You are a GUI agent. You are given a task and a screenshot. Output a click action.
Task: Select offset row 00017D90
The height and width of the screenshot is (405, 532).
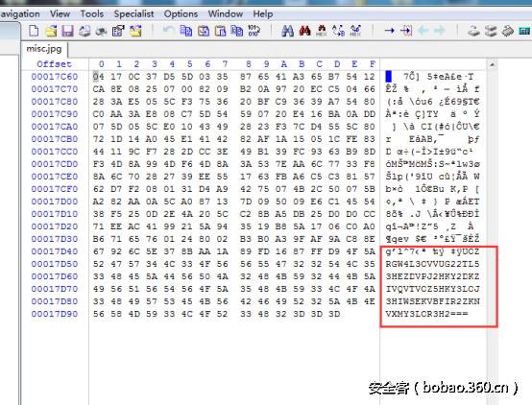(55, 314)
